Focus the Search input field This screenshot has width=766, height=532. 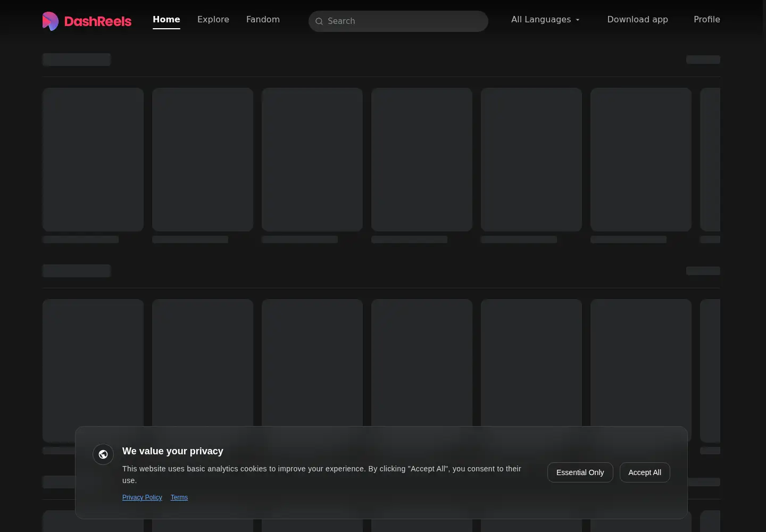[x=398, y=21]
